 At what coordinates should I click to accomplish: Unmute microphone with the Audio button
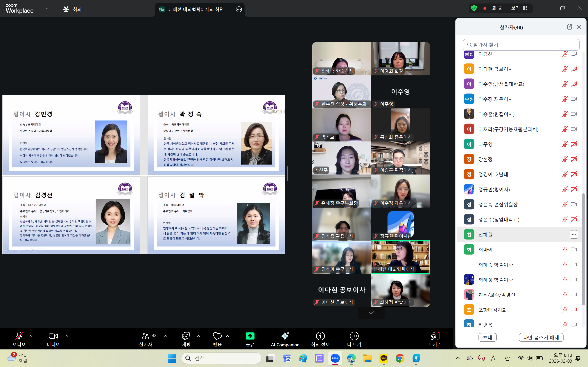pos(19,336)
